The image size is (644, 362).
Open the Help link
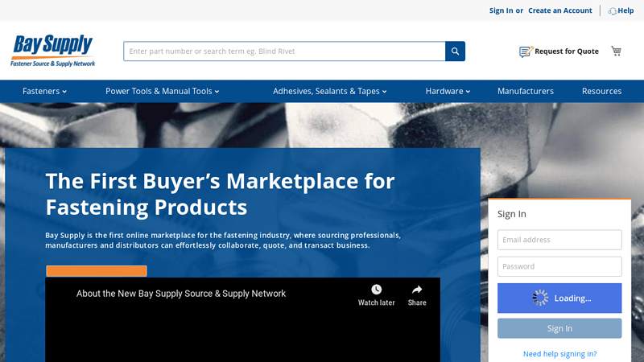[x=625, y=10]
